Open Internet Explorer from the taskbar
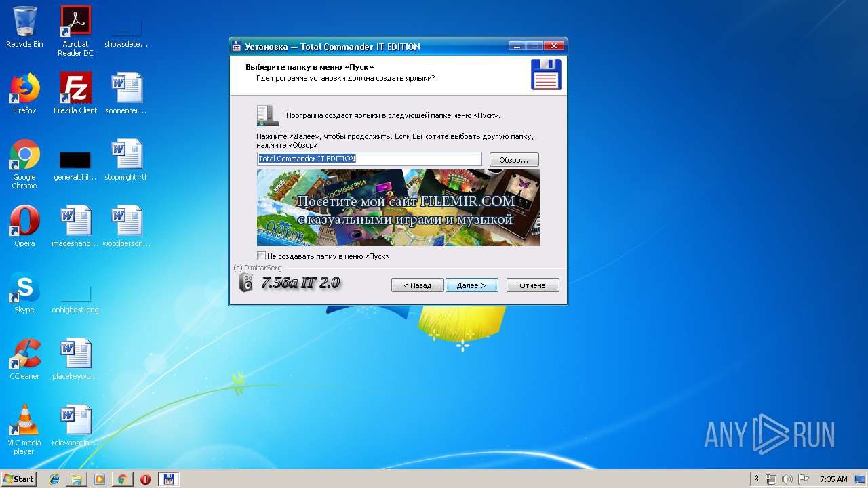Screen dimensions: 868x488 (54, 479)
